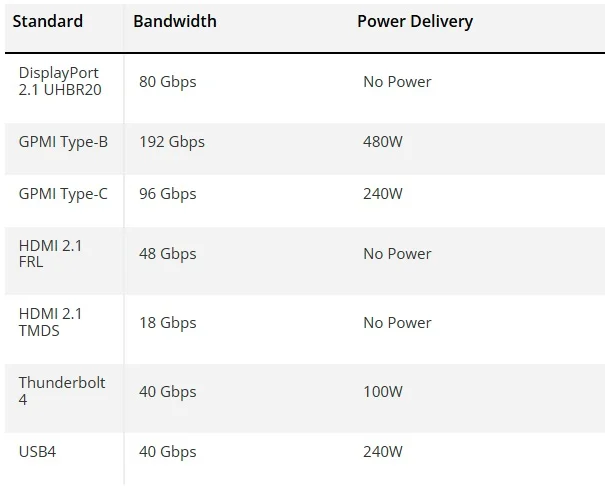Click the Standard column header

[48, 21]
